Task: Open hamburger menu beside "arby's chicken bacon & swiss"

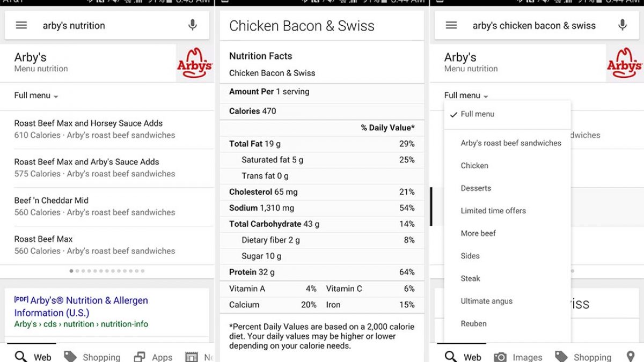Action: point(451,25)
